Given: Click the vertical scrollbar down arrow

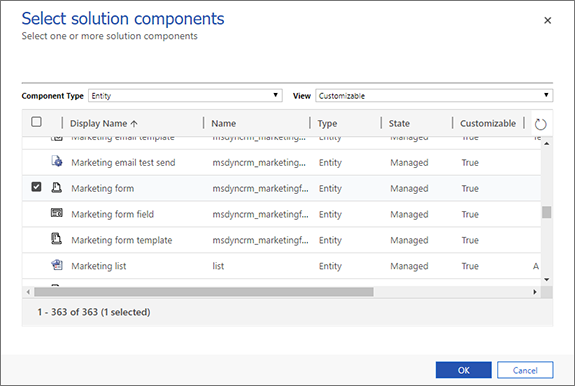Looking at the screenshot, I should (547, 280).
